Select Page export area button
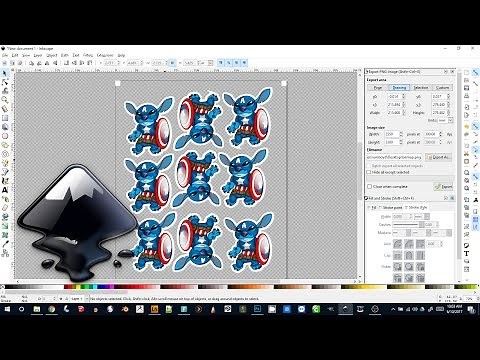480x360 pixels. click(x=378, y=88)
